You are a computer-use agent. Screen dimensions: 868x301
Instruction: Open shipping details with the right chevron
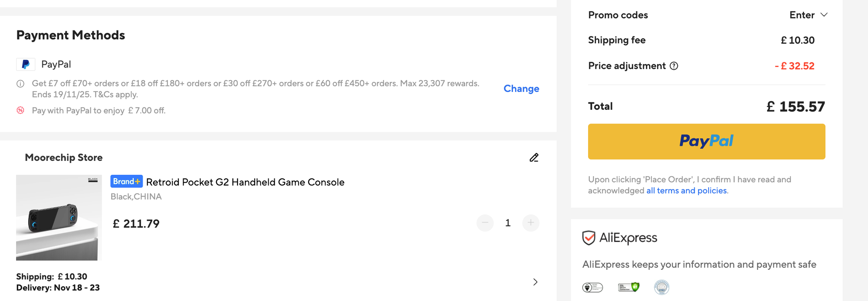point(535,282)
